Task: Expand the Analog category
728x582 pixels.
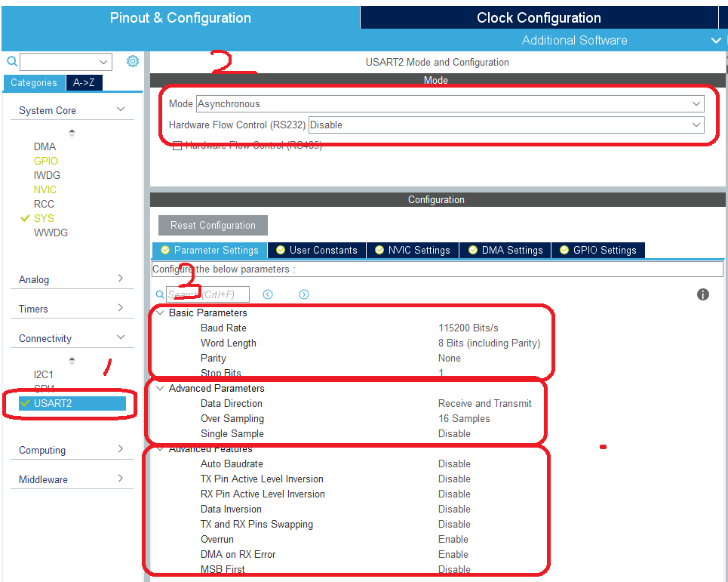Action: point(121,279)
